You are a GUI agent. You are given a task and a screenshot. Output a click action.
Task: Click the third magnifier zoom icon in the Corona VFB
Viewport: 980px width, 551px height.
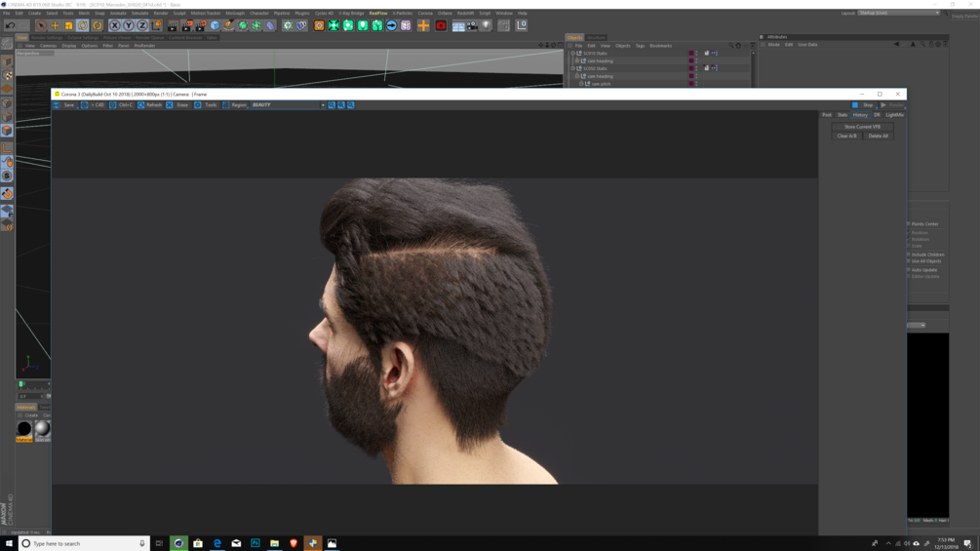(x=351, y=105)
